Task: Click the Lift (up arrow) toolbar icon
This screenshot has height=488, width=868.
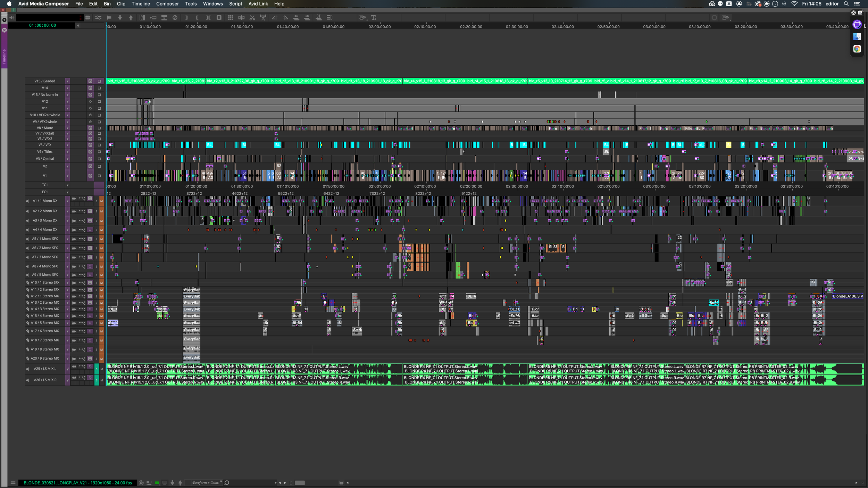Action: pos(131,18)
